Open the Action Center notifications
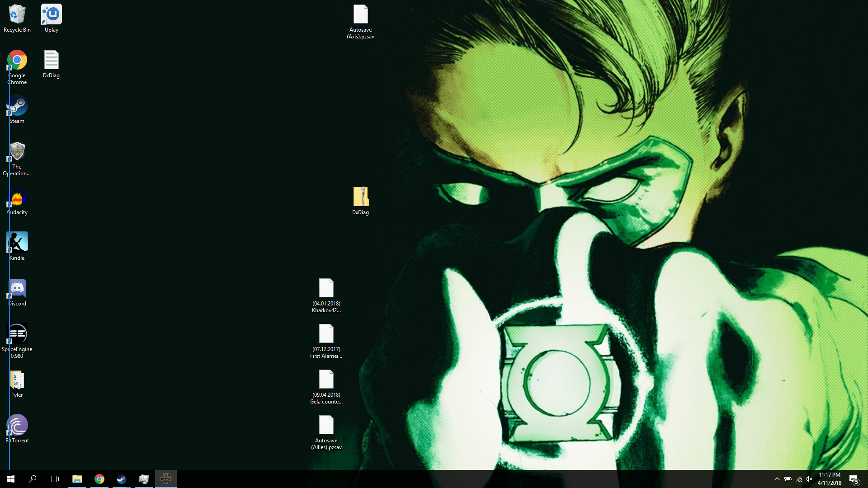The height and width of the screenshot is (488, 868). 854,479
